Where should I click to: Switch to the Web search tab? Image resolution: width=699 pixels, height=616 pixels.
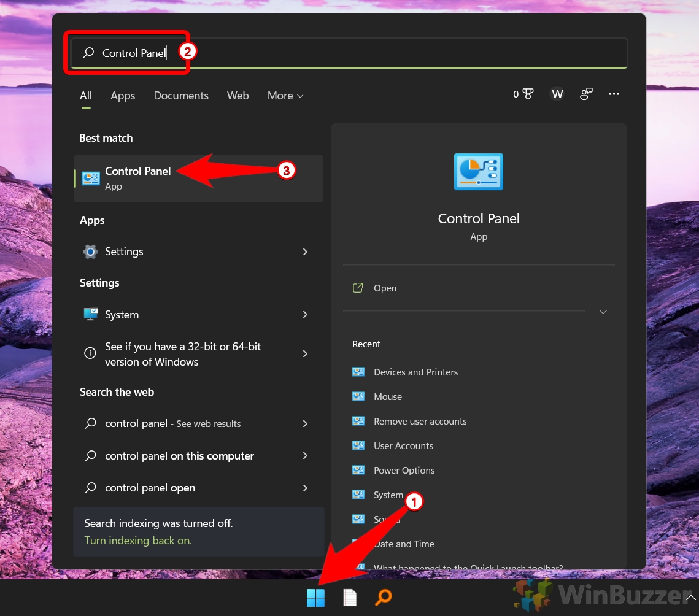[238, 96]
